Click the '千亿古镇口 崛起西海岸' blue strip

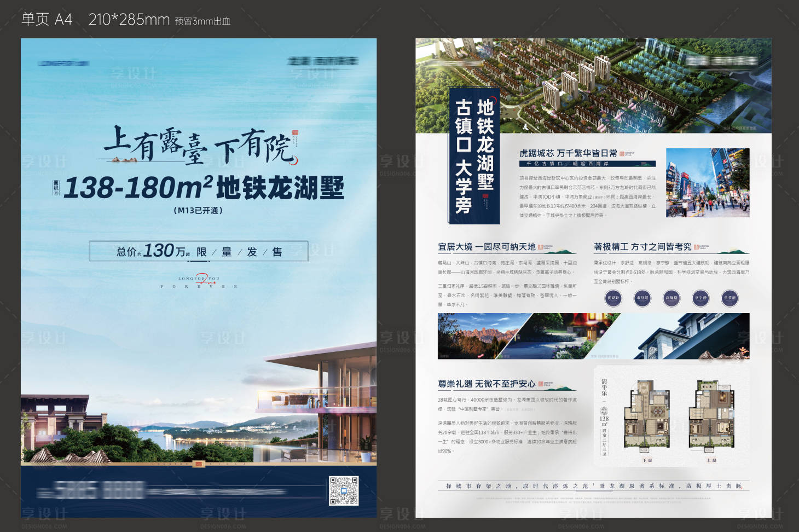pyautogui.click(x=587, y=164)
